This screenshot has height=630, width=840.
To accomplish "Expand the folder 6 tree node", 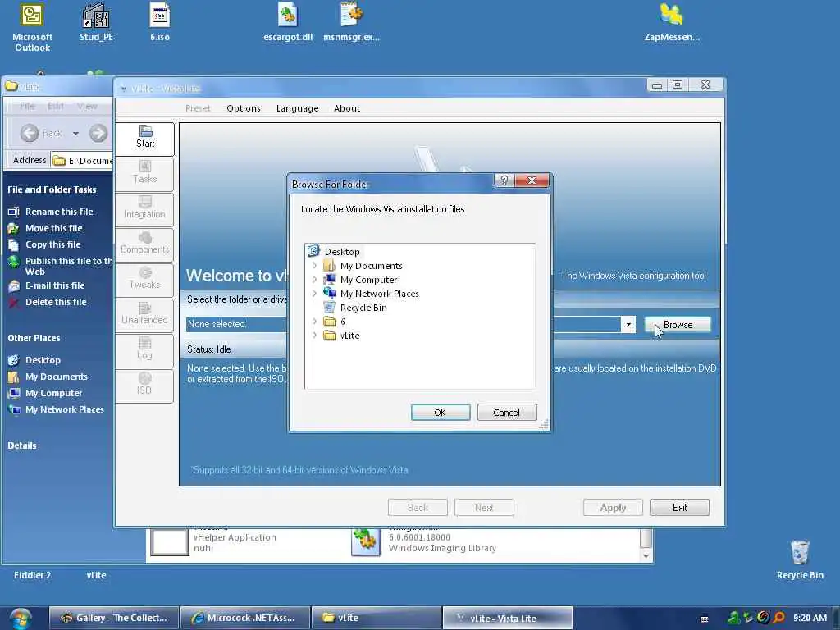I will [314, 321].
